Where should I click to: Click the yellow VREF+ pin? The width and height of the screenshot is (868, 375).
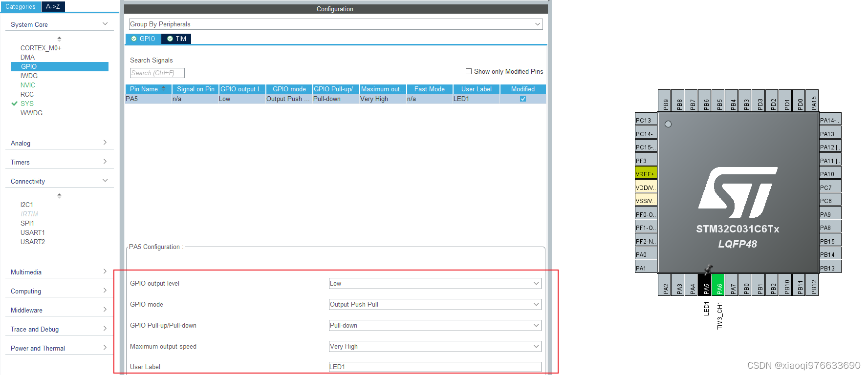coord(646,173)
